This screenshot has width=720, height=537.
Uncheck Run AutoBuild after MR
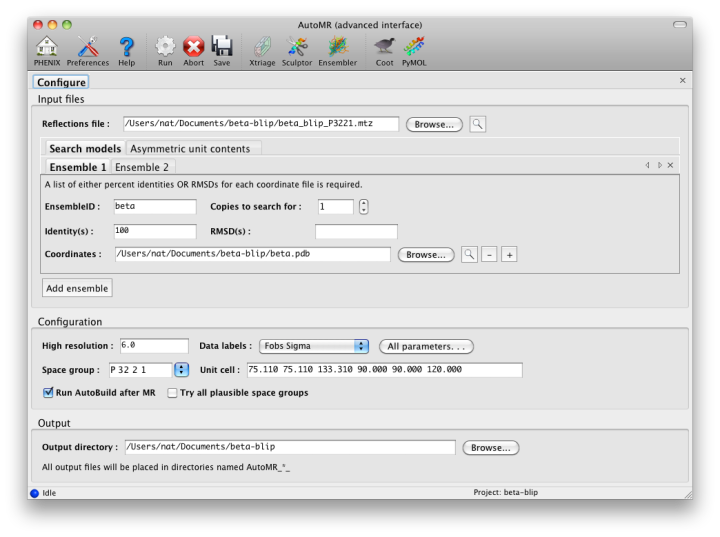[49, 393]
